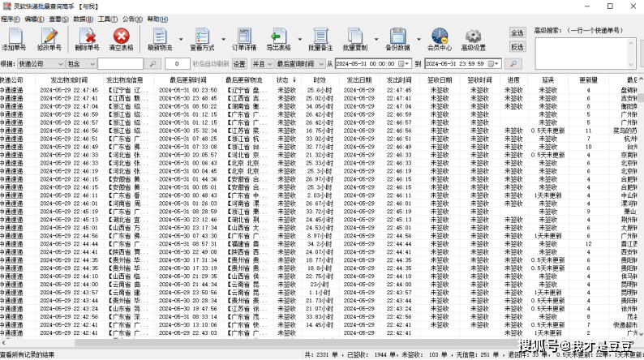Open the 查看(S) menu
644x360 pixels.
click(x=58, y=19)
